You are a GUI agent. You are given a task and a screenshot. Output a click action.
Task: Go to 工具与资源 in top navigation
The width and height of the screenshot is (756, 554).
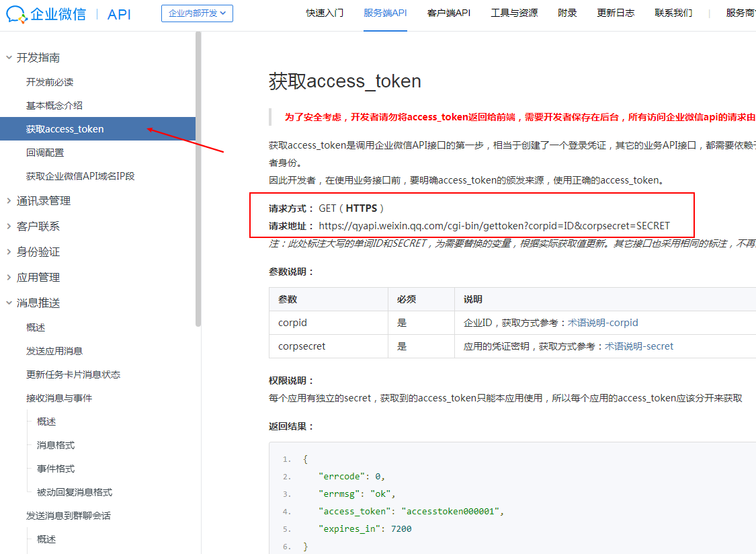click(x=514, y=13)
